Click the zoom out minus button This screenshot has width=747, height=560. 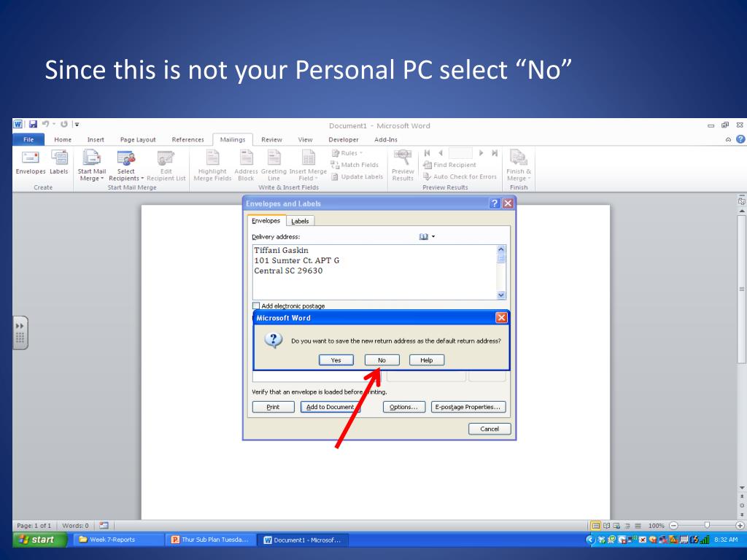(673, 526)
